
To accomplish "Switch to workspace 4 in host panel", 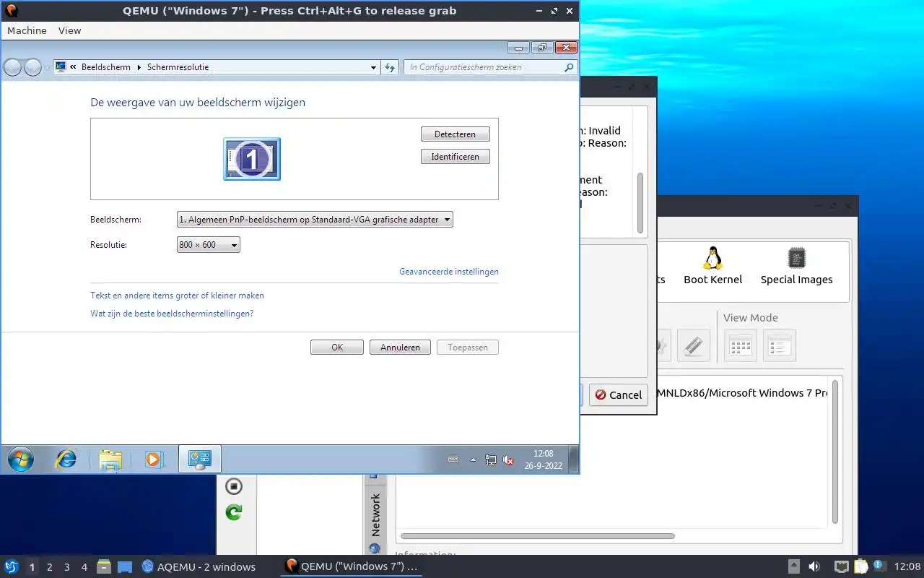I will click(84, 567).
